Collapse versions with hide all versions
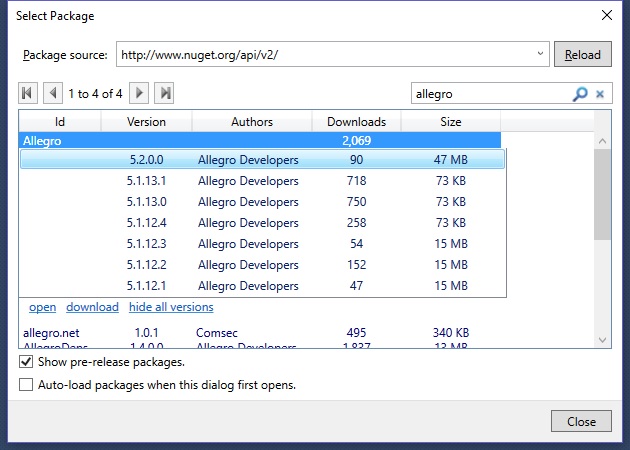This screenshot has width=630, height=450. coord(171,307)
